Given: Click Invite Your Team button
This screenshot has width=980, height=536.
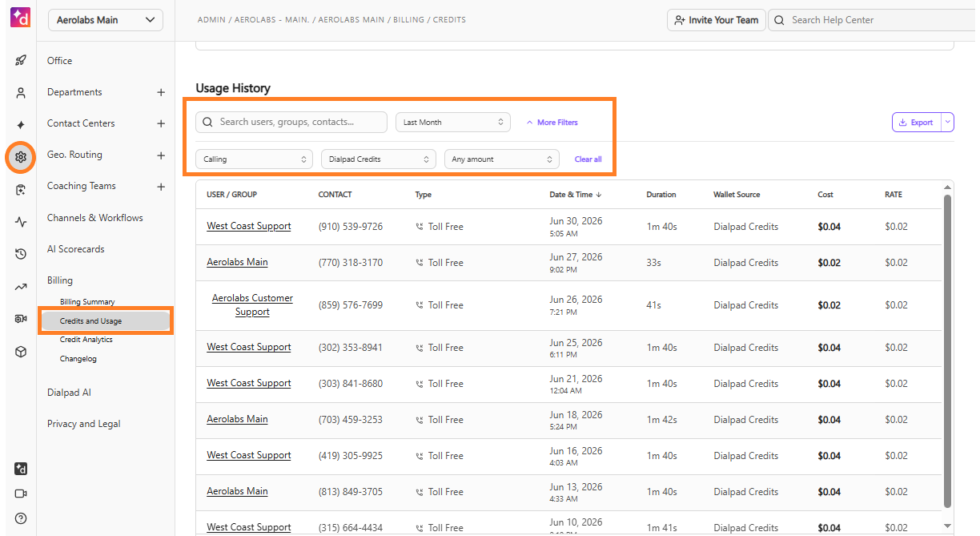Looking at the screenshot, I should coord(717,20).
